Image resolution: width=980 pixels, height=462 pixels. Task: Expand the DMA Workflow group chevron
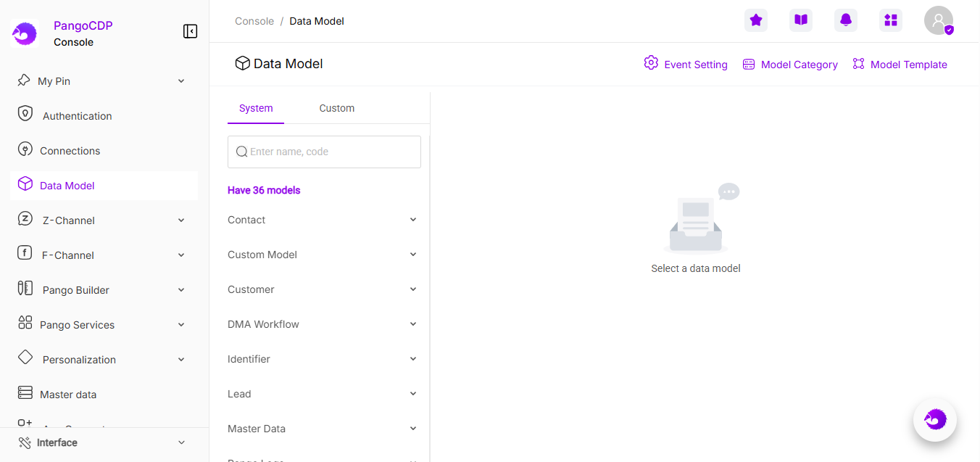coord(413,324)
